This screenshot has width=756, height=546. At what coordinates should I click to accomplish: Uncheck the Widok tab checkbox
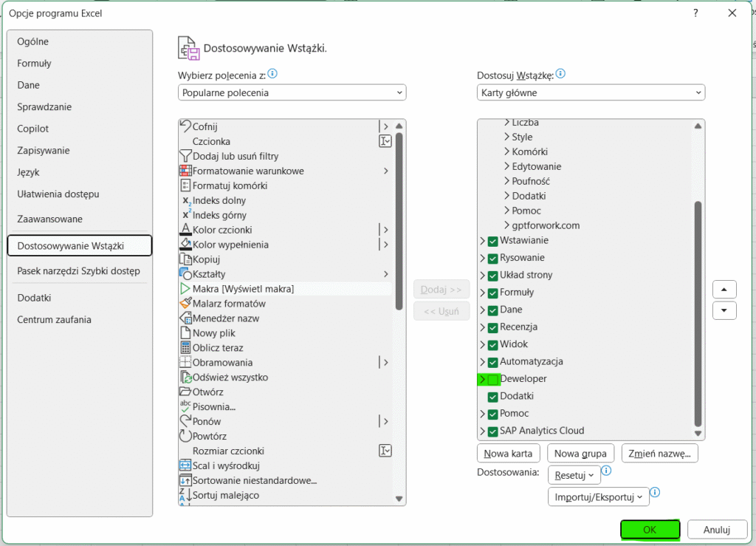pyautogui.click(x=492, y=345)
